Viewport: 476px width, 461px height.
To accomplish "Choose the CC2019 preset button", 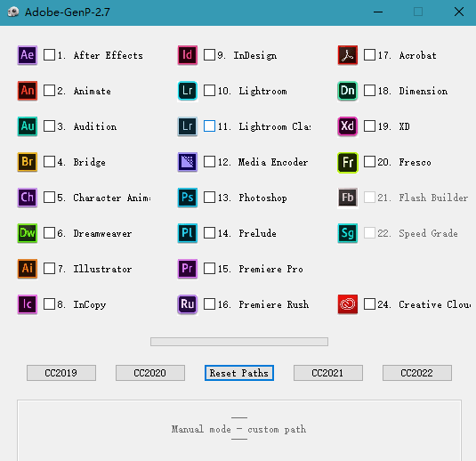I will point(61,373).
